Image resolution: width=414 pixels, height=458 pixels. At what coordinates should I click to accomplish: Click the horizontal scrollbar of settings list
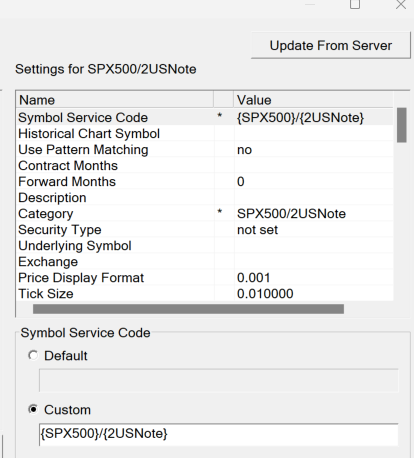(x=188, y=309)
